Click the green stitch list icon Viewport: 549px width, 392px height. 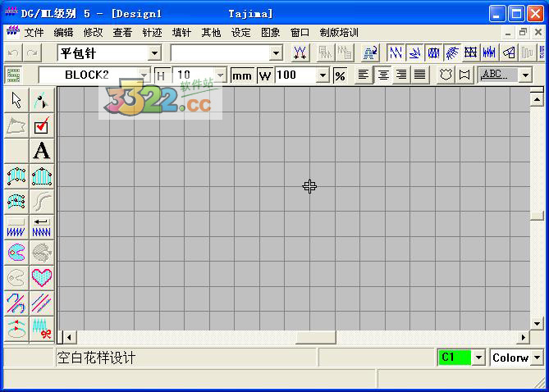[x=14, y=75]
